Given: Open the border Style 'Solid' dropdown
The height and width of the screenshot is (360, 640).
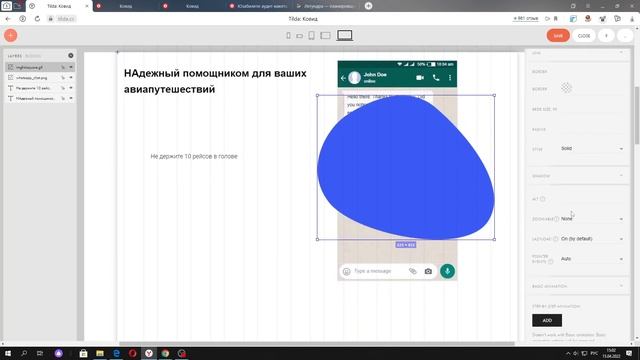Looking at the screenshot, I should (x=592, y=149).
